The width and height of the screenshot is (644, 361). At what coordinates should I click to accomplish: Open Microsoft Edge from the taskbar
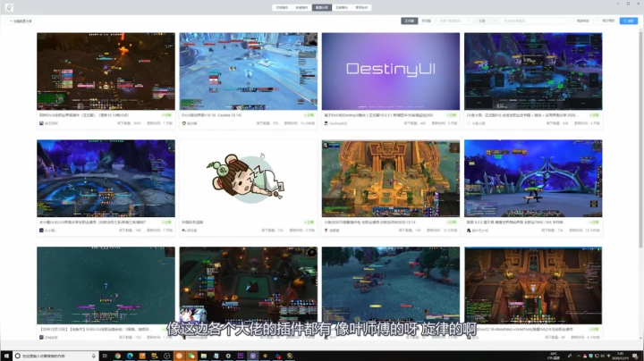[x=130, y=356]
